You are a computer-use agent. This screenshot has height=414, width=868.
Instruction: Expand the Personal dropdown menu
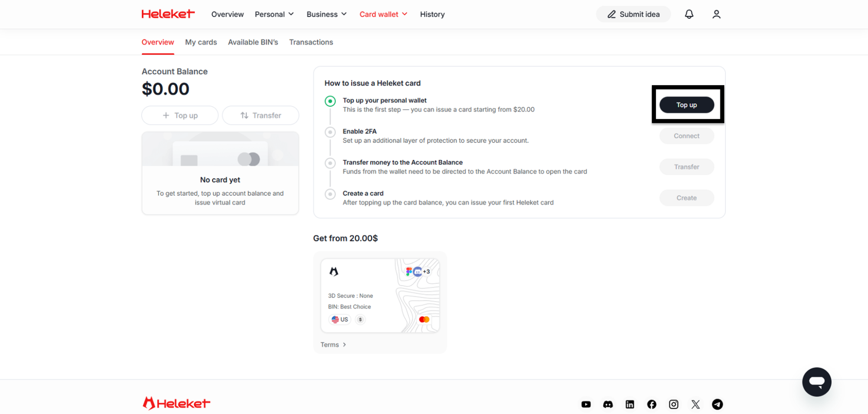[274, 14]
